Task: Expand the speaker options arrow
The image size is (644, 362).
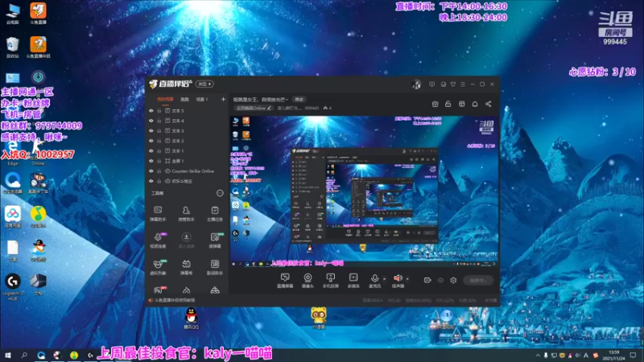Action: (407, 279)
